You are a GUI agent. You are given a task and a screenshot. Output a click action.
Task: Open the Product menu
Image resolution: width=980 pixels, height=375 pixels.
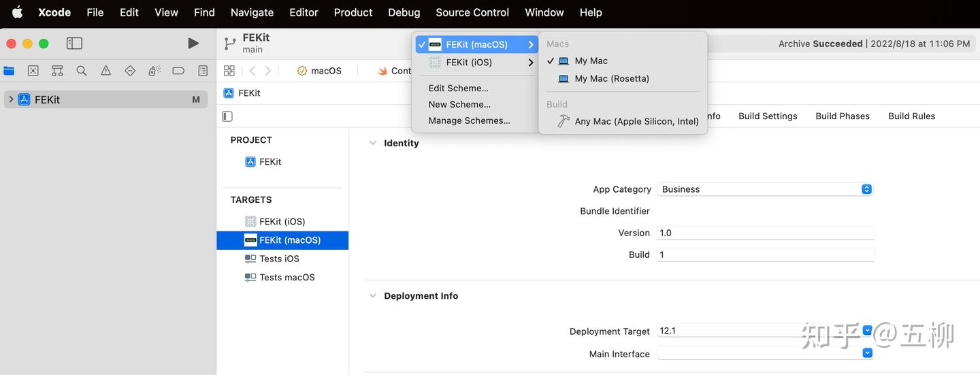coord(353,12)
